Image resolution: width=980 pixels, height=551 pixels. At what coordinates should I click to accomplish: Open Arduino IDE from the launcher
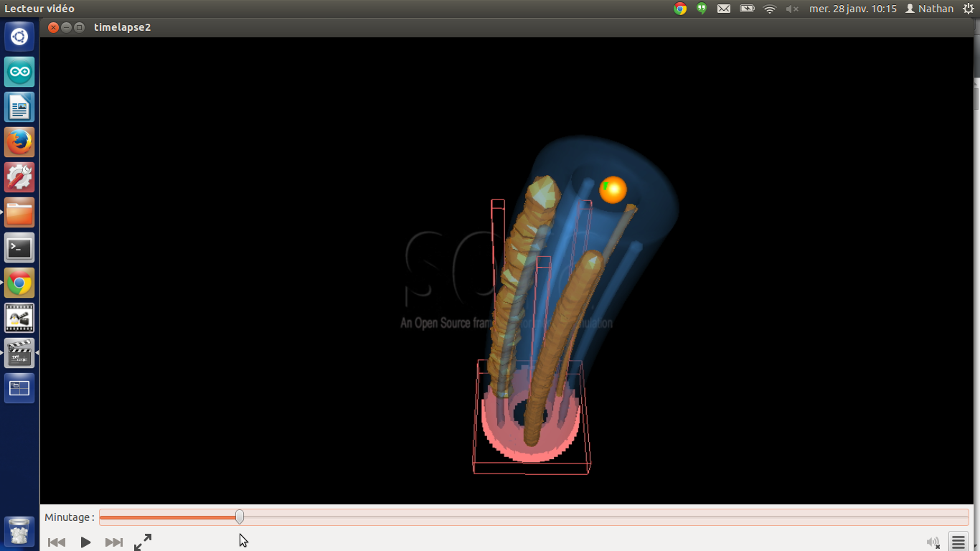point(19,72)
